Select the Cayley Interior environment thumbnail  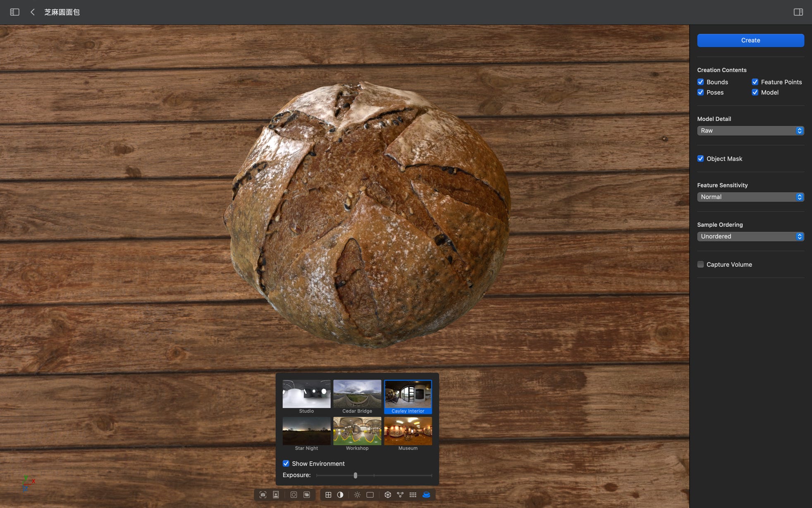[x=408, y=394]
